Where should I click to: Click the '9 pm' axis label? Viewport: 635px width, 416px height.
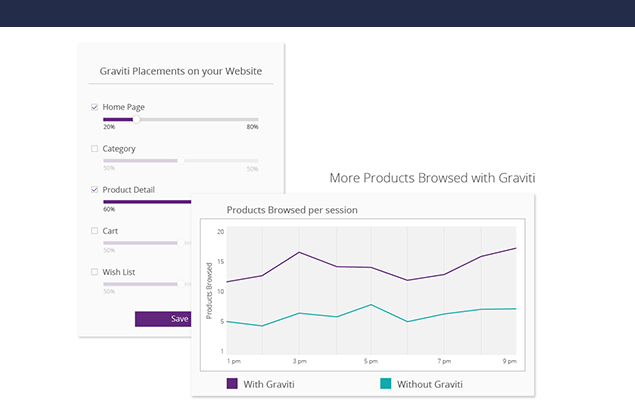tap(510, 361)
